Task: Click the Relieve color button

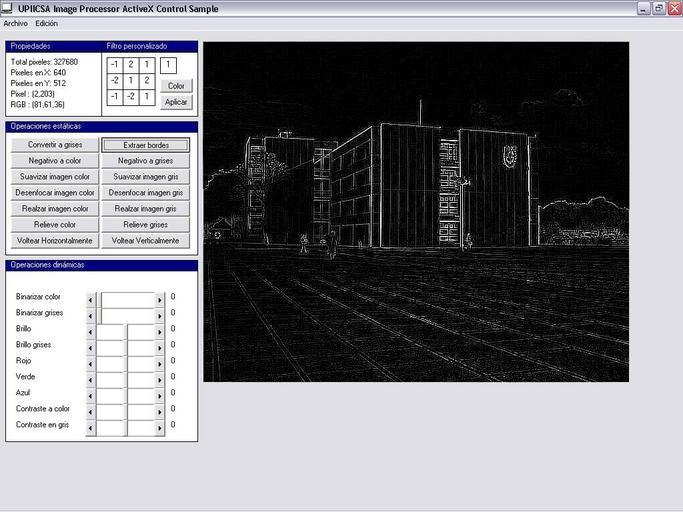Action: click(55, 224)
